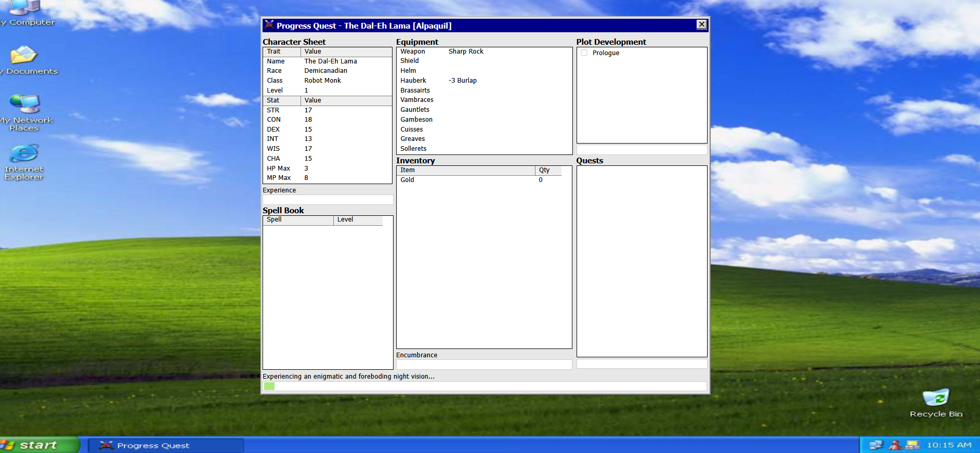Click the 10:15 AM system clock

pyautogui.click(x=949, y=445)
